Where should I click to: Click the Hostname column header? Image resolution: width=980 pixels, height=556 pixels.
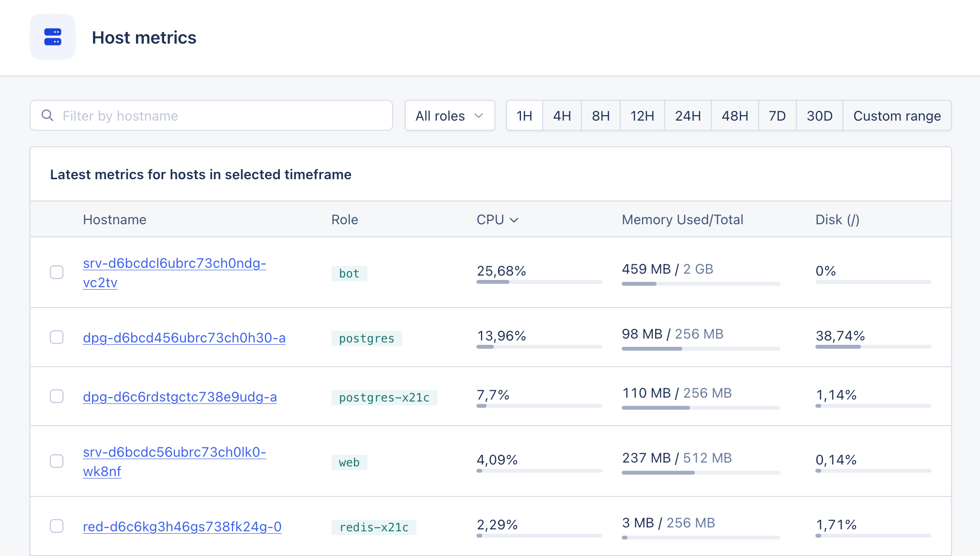coord(115,219)
